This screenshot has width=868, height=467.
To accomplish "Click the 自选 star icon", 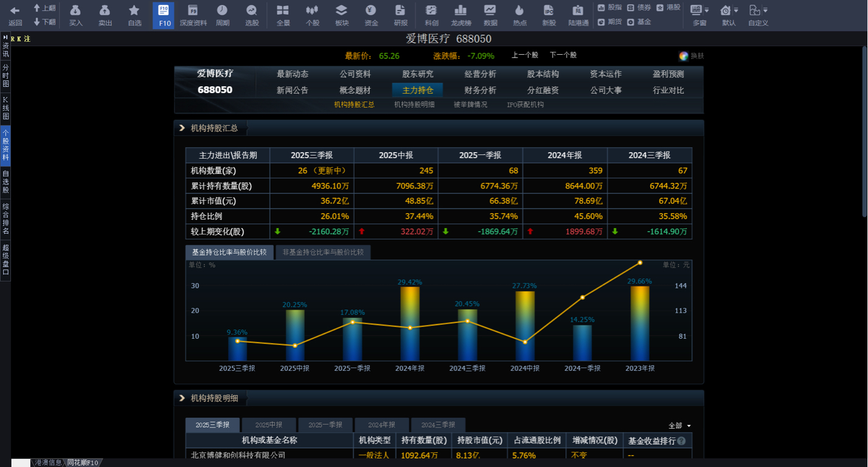I will coord(134,10).
